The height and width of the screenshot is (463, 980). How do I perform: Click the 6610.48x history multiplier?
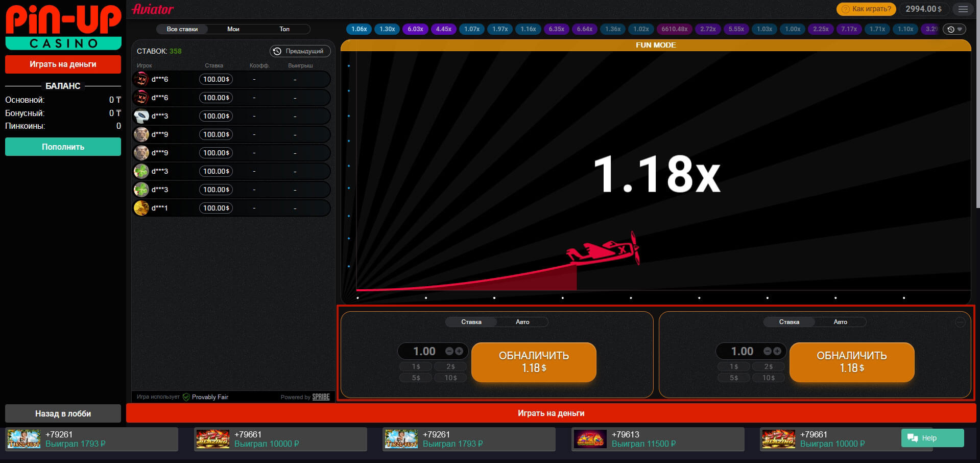(675, 29)
